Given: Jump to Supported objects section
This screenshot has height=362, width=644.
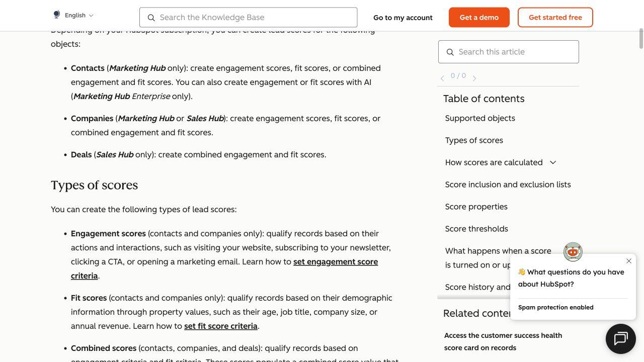Looking at the screenshot, I should point(480,118).
